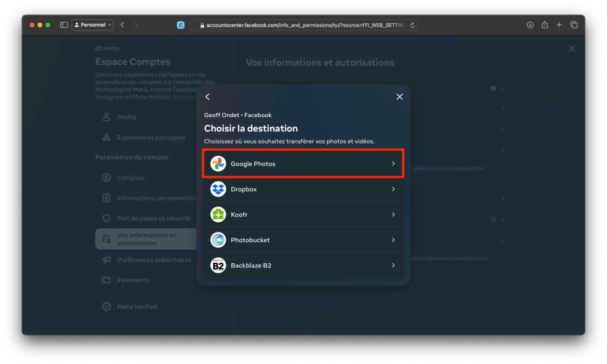Viewport: 607px width, 364px height.
Task: Click 'En savoir' link in sidebar description
Action: coord(185,97)
